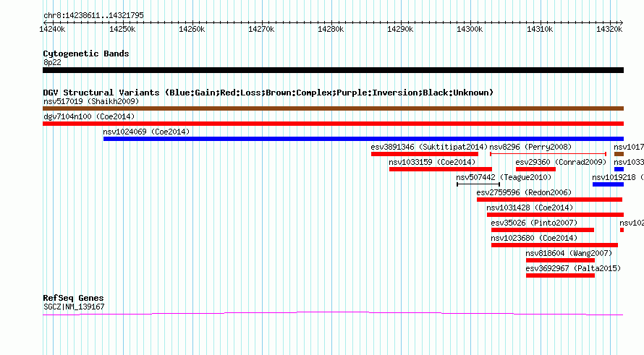Select the blue nsv1024069 gain bar
This screenshot has width=644, height=355.
tap(363, 139)
